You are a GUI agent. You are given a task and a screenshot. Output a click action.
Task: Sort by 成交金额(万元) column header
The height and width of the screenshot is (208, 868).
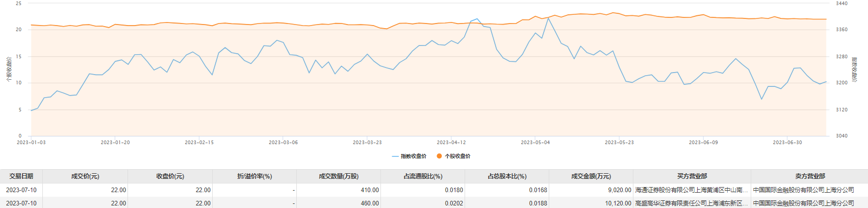(x=591, y=176)
